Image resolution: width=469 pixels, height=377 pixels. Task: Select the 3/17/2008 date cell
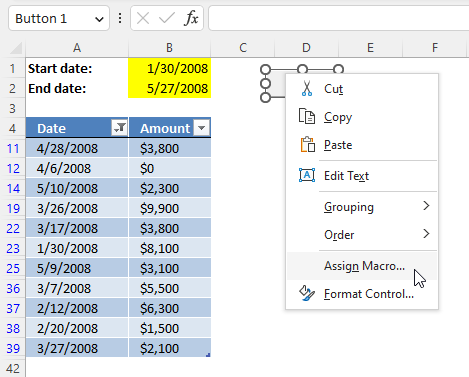click(x=77, y=228)
